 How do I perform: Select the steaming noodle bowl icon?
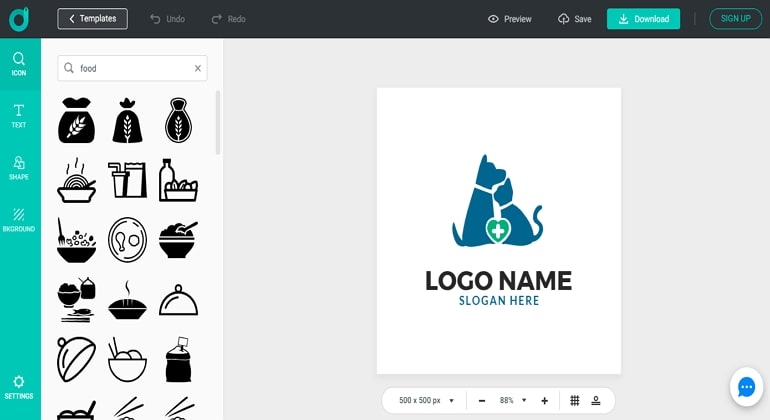tap(76, 180)
